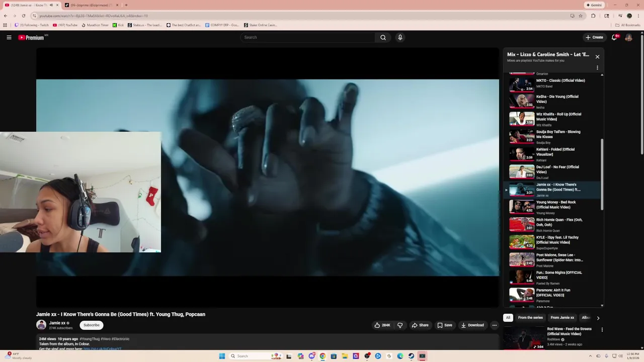Viewport: 644px width, 362px height.
Task: Click the Create button
Action: (594, 37)
